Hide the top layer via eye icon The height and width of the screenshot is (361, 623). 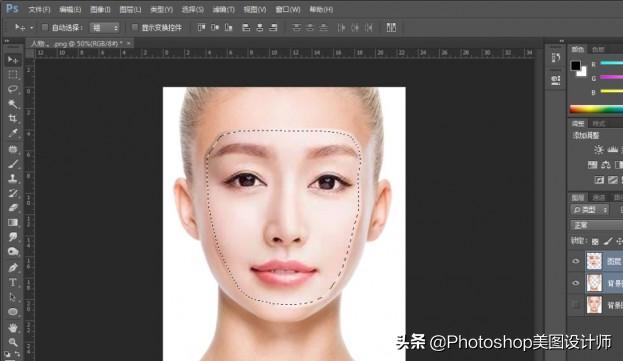tap(576, 261)
